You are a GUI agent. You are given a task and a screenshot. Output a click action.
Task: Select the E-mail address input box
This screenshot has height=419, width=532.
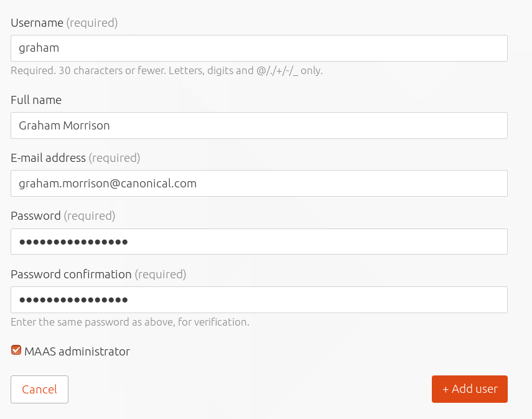coord(259,184)
